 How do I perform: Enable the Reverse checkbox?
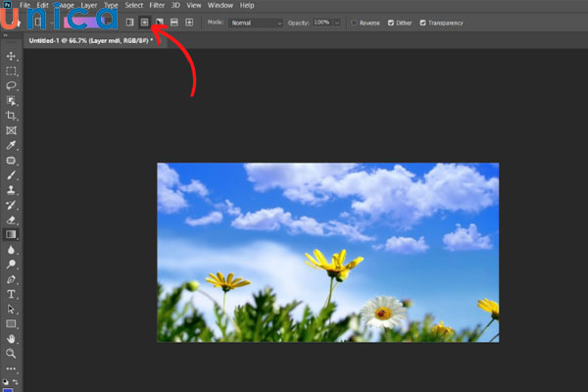[x=353, y=21]
